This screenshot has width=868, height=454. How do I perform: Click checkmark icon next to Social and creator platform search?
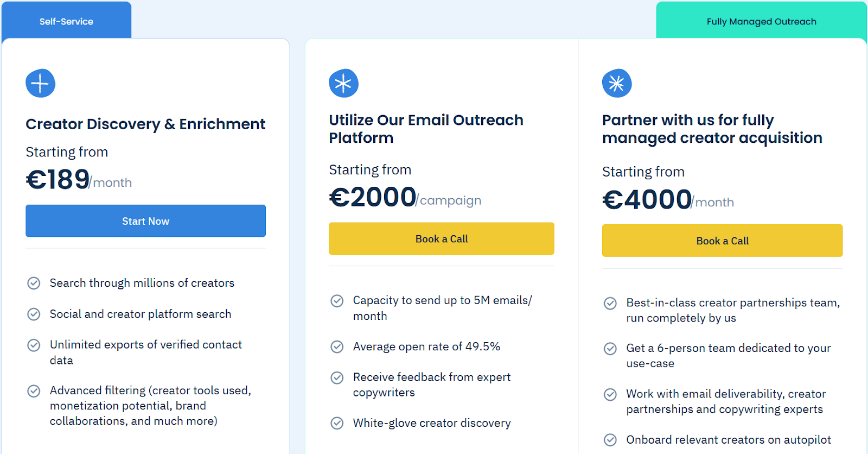34,314
